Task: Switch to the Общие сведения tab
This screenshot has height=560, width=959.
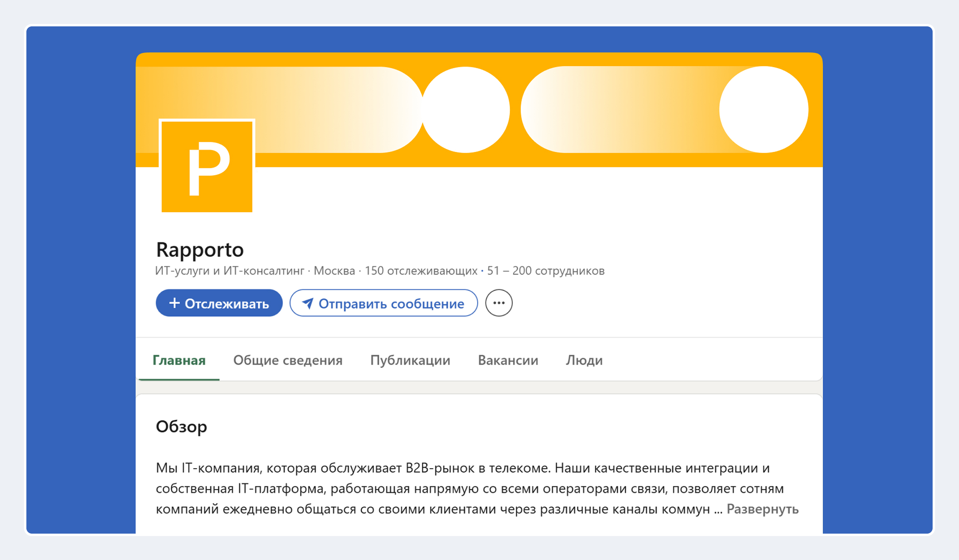Action: point(288,360)
